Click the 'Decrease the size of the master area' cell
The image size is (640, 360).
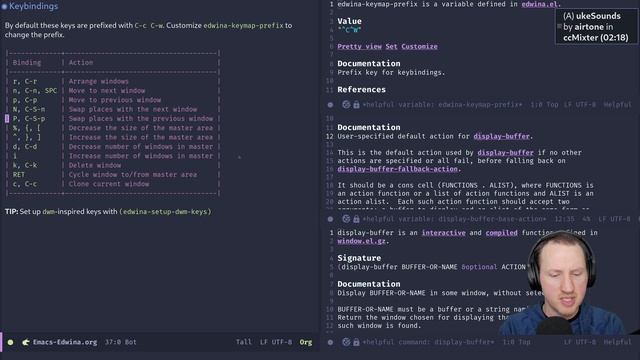[x=141, y=128]
